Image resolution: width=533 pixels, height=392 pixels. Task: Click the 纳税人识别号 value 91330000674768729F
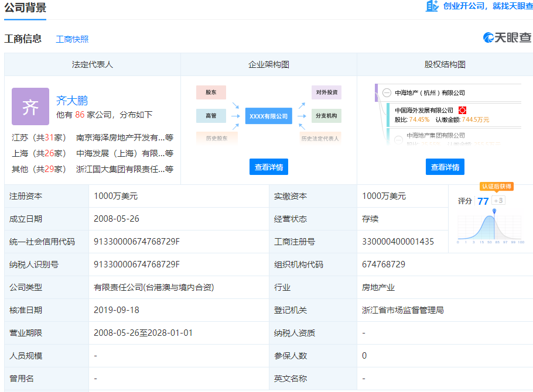point(136,264)
